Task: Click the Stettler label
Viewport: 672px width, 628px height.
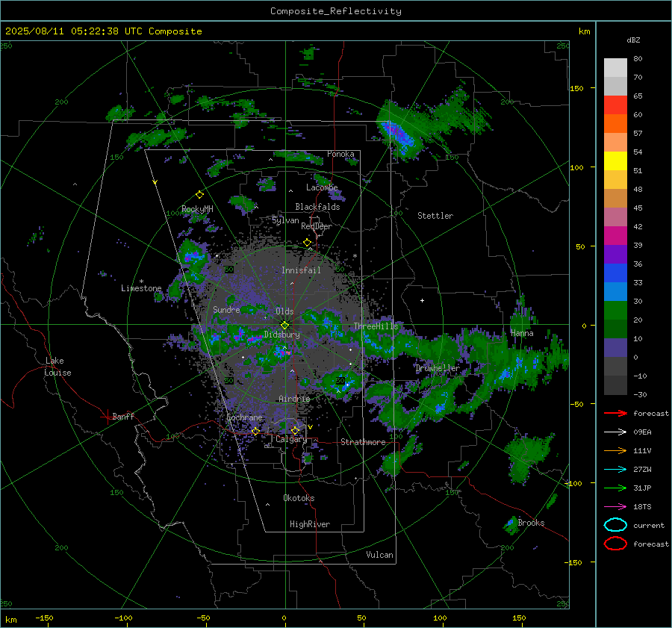Action: tap(435, 216)
